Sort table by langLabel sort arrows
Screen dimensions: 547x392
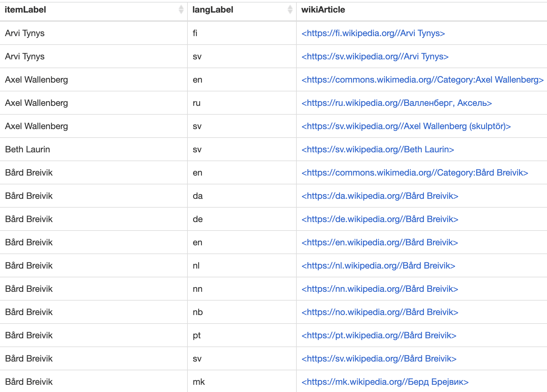pyautogui.click(x=290, y=10)
